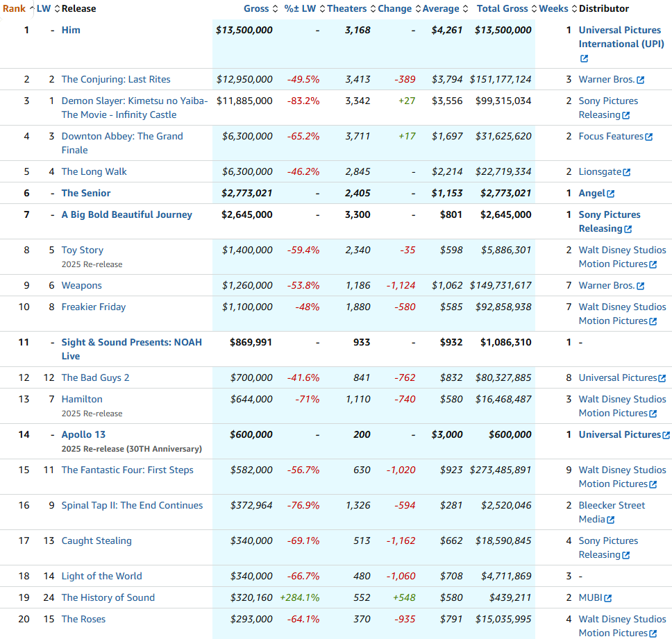Click the -83.2% change value
Screen dimensions: 672x639
tap(303, 101)
